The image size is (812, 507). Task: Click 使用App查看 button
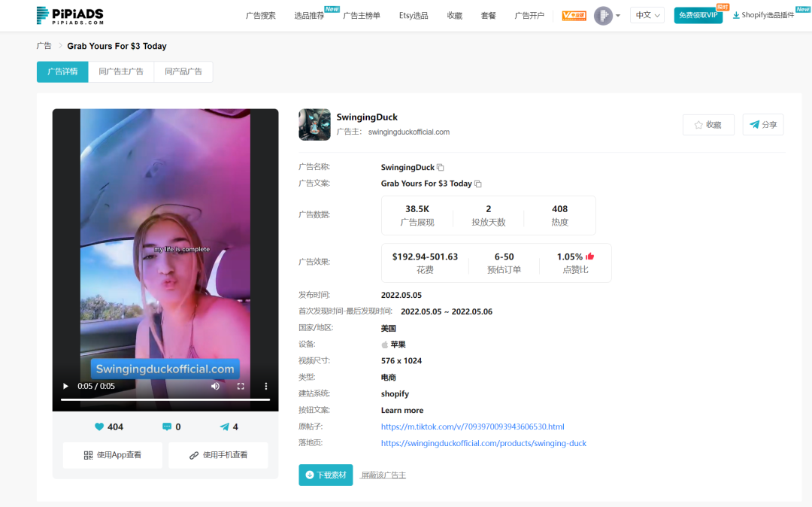click(112, 455)
